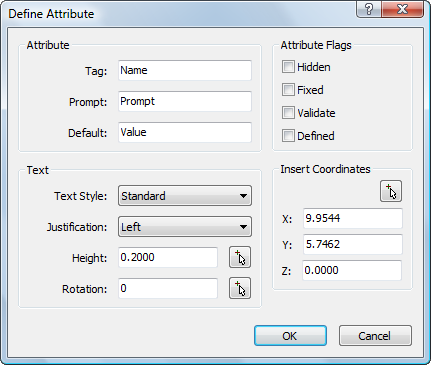Click the pick-point icon beside Rotation field
Screen dimensions: 431x365
(240, 288)
